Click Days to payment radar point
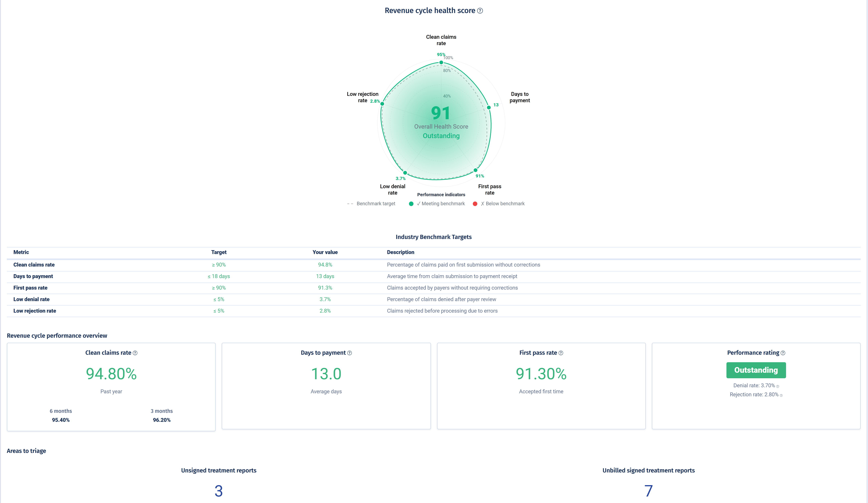Image resolution: width=868 pixels, height=503 pixels. point(489,108)
